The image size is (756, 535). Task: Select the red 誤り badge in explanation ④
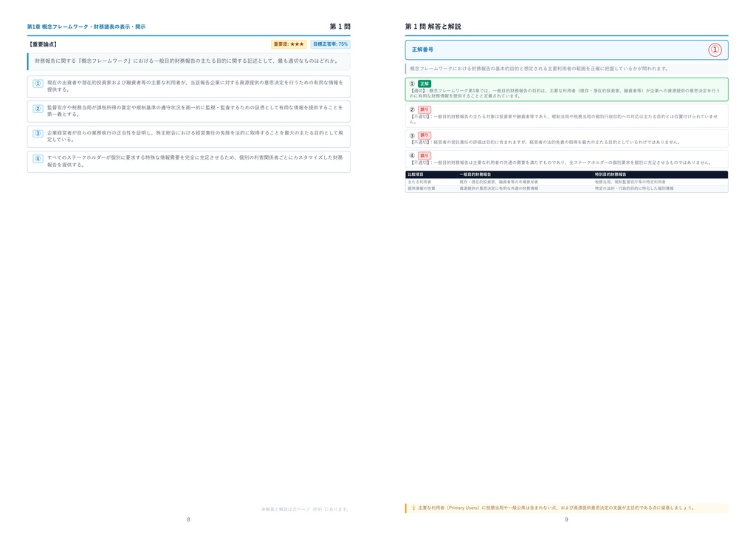[425, 156]
